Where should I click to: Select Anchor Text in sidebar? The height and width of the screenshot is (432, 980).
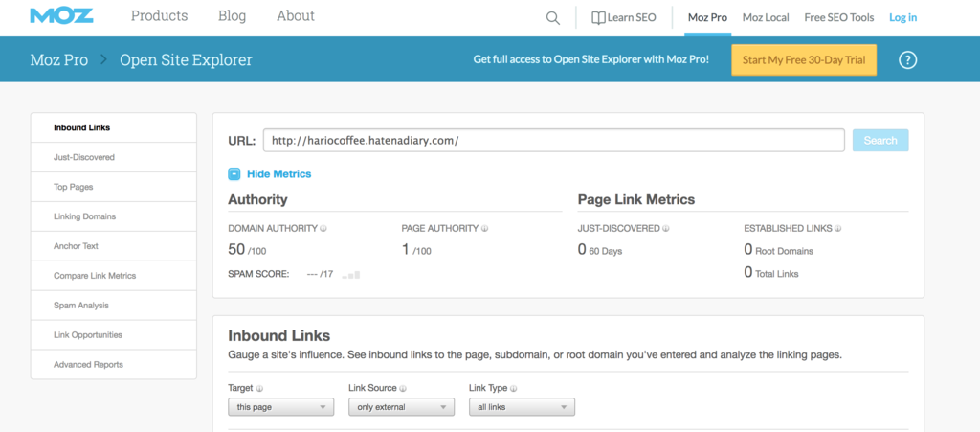[x=114, y=246]
